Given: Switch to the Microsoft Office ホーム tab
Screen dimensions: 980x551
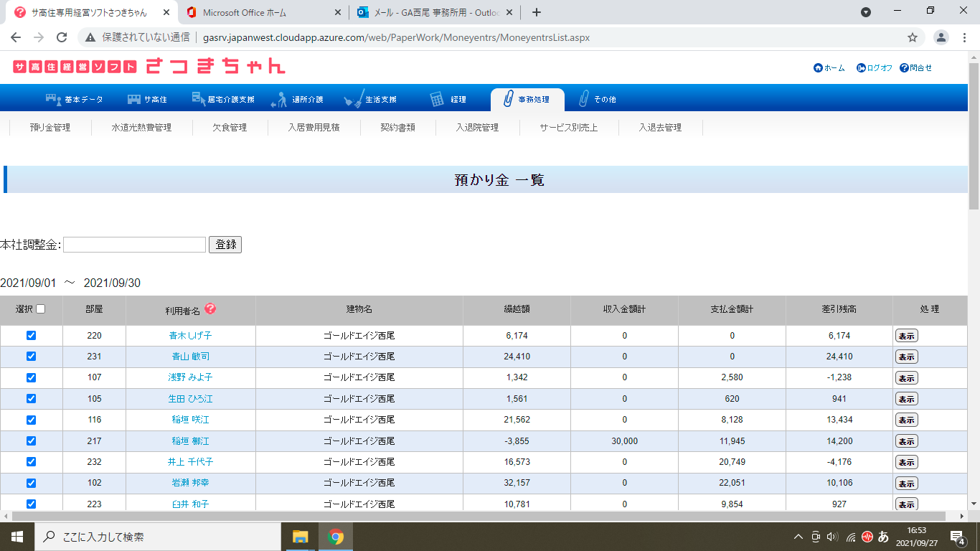Looking at the screenshot, I should tap(262, 12).
